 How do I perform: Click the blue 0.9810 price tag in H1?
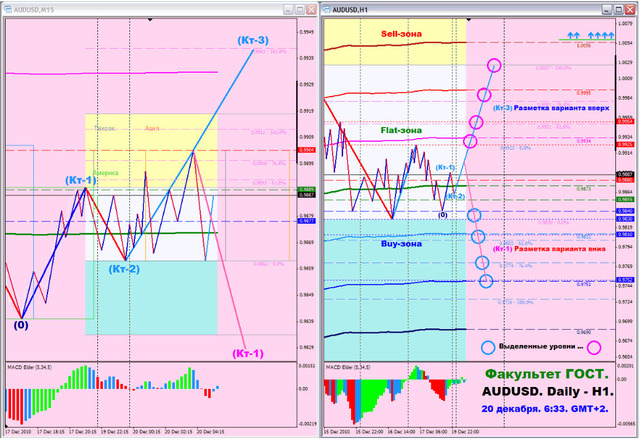click(x=625, y=235)
